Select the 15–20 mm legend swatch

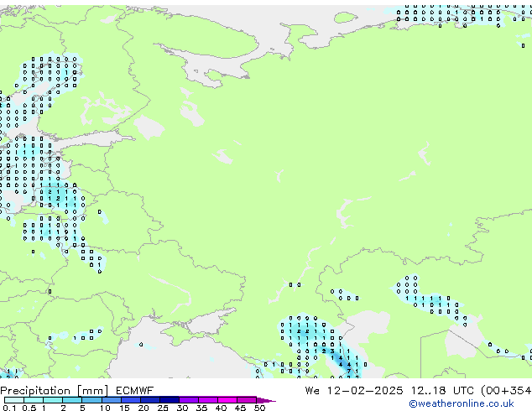(131, 400)
